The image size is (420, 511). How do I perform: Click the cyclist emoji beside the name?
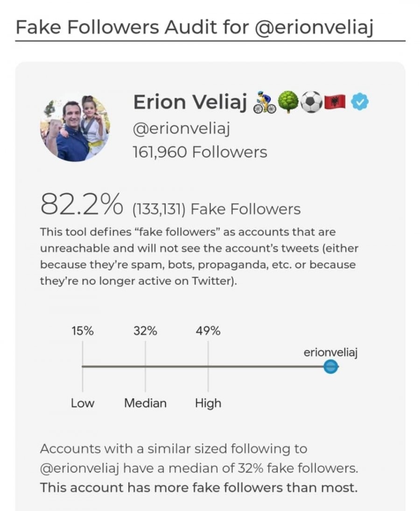click(265, 102)
